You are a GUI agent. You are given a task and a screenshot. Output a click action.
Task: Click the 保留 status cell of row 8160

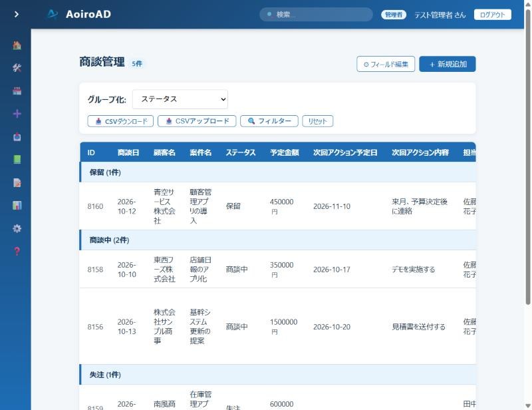(x=233, y=206)
